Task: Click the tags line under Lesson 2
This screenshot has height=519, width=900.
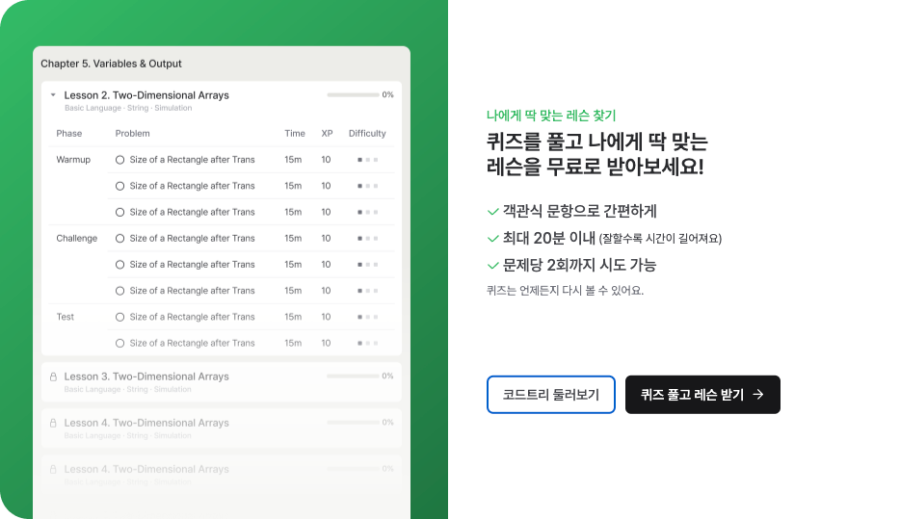Action: [128, 108]
